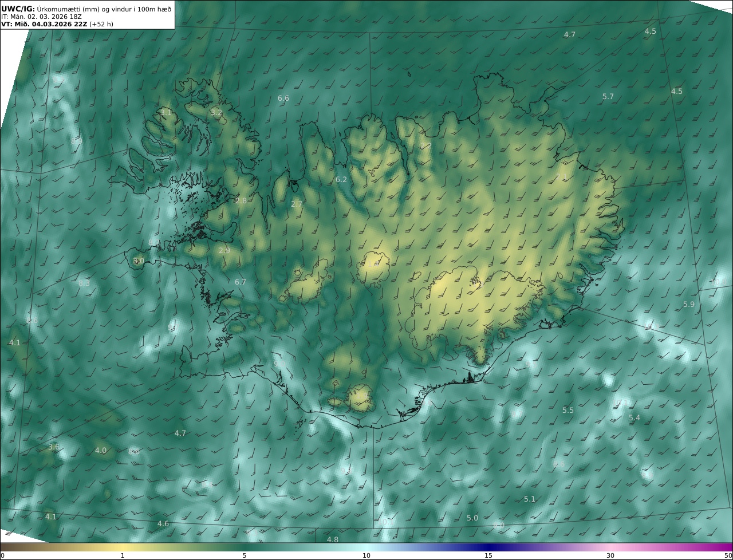Click the map value 3.0
The image size is (733, 560).
tap(139, 261)
